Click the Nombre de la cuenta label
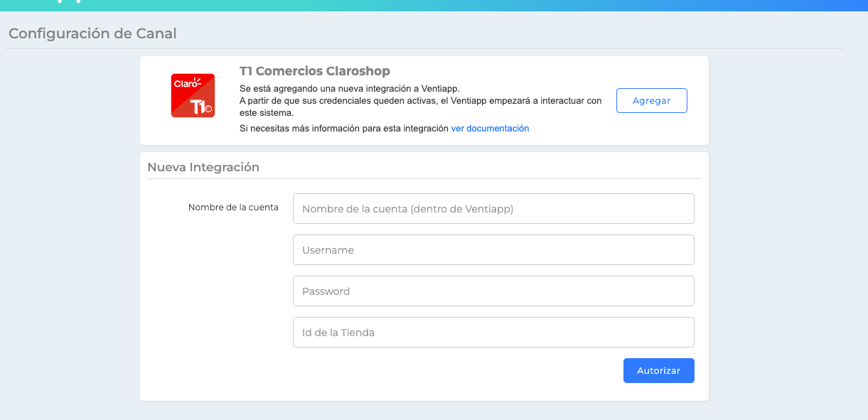Viewport: 868px width, 420px height. 233,208
